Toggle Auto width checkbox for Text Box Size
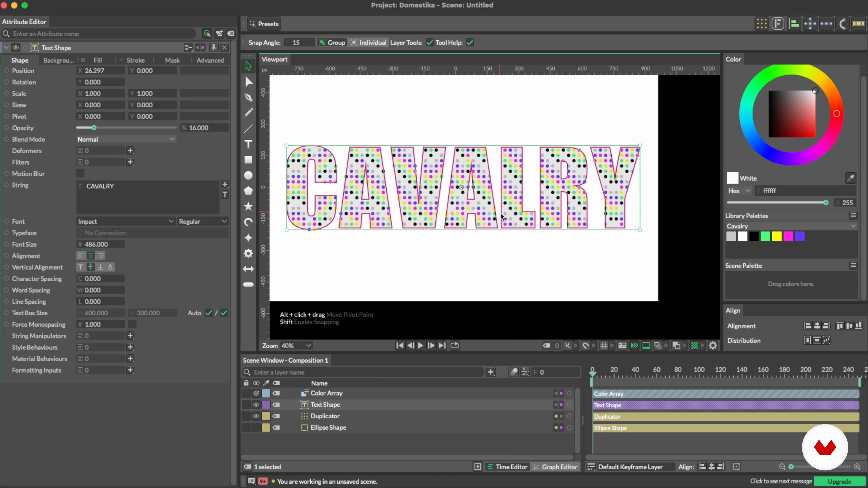Screen dimensions: 868x488 [209, 313]
